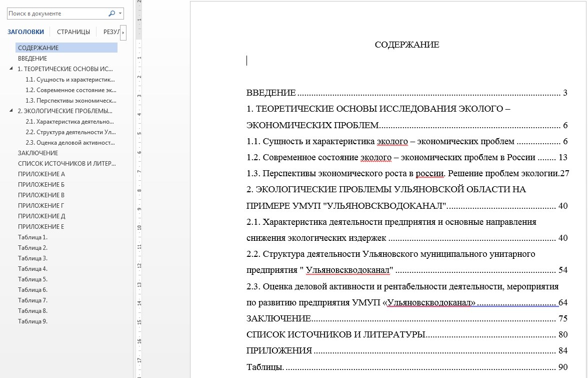Jump to 'СПИСОК ИСТОЧНИКОВ И ЛИТЕР…' heading
The height and width of the screenshot is (378, 588).
click(67, 163)
